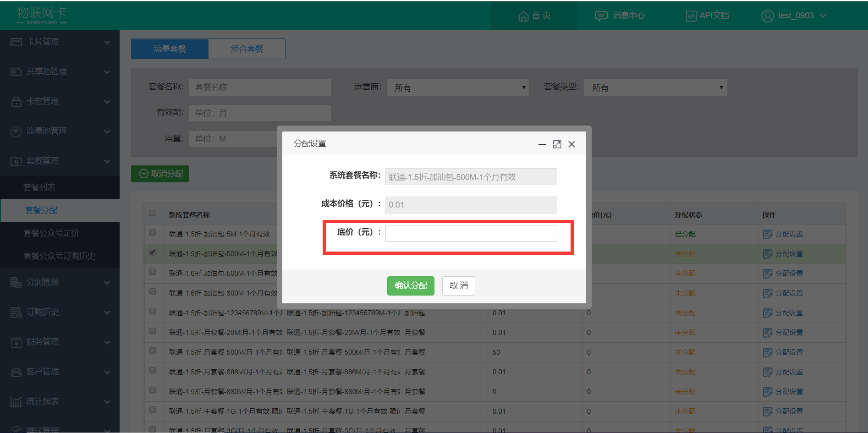Click 分配设置 link in 主套餐-1G row
The image size is (868, 433).
789,412
